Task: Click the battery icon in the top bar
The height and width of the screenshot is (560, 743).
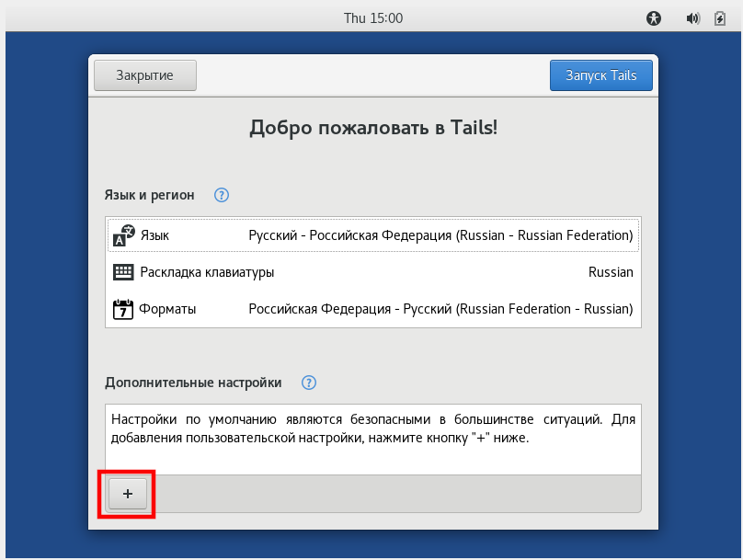Action: (x=719, y=17)
